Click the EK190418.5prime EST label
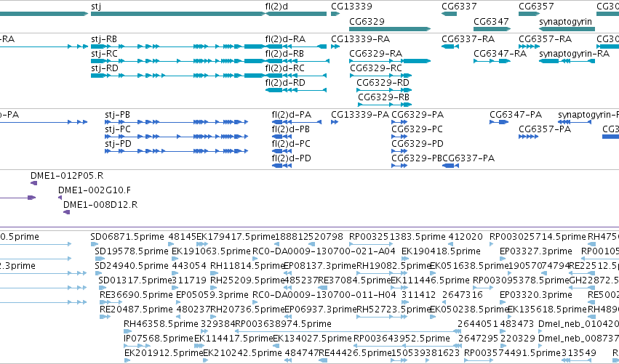Viewport: 619px width, 364px height. pos(441,251)
